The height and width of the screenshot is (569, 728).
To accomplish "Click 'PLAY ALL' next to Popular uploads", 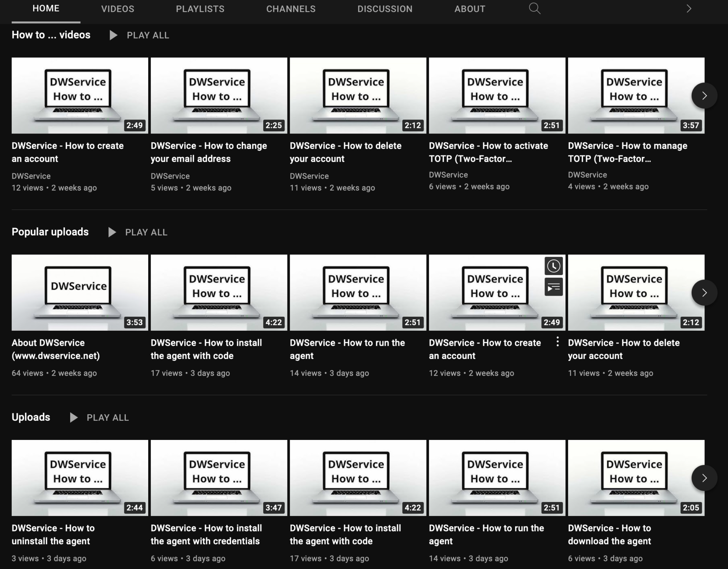I will click(146, 232).
